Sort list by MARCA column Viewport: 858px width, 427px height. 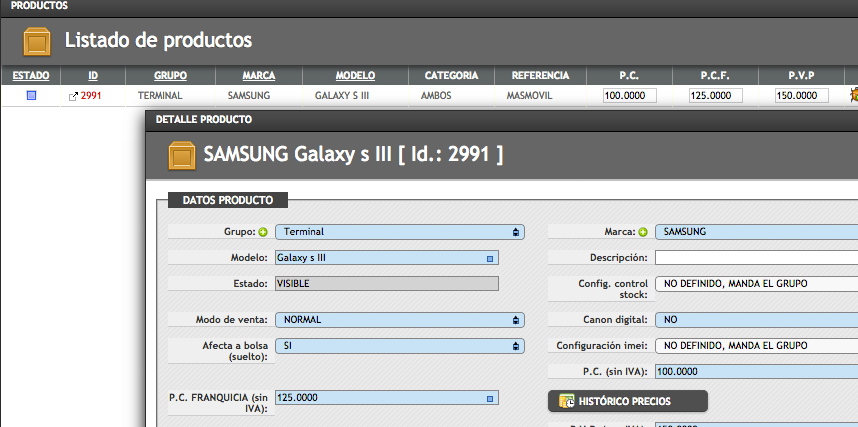click(x=259, y=76)
